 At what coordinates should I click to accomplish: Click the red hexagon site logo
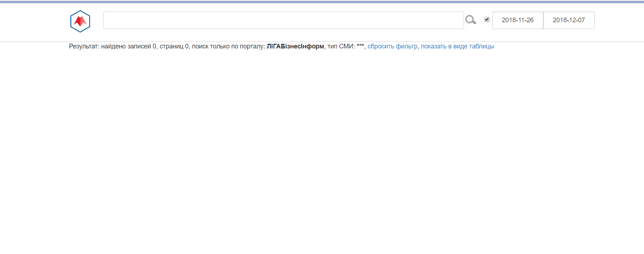tap(80, 21)
